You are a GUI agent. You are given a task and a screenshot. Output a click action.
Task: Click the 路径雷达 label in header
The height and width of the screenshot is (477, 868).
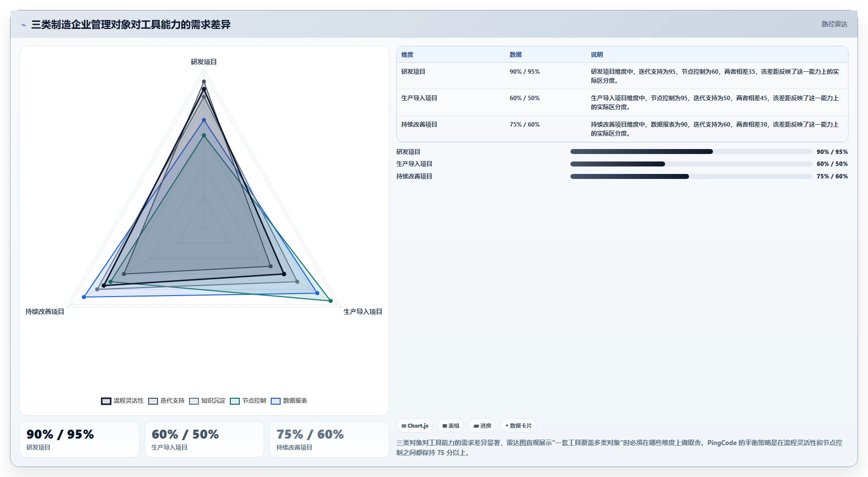tap(834, 24)
